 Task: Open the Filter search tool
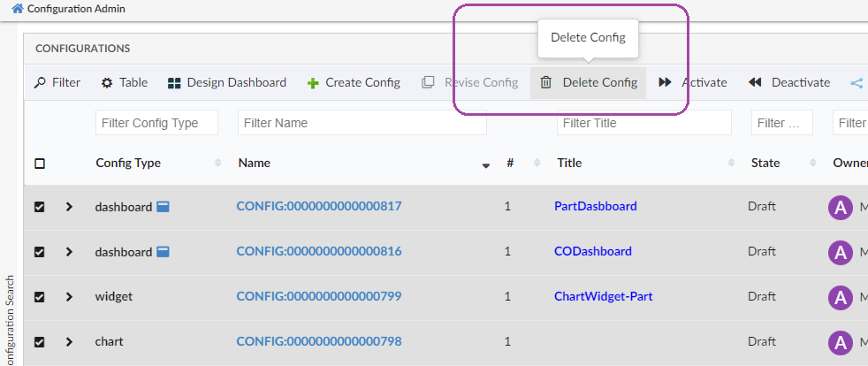(57, 82)
